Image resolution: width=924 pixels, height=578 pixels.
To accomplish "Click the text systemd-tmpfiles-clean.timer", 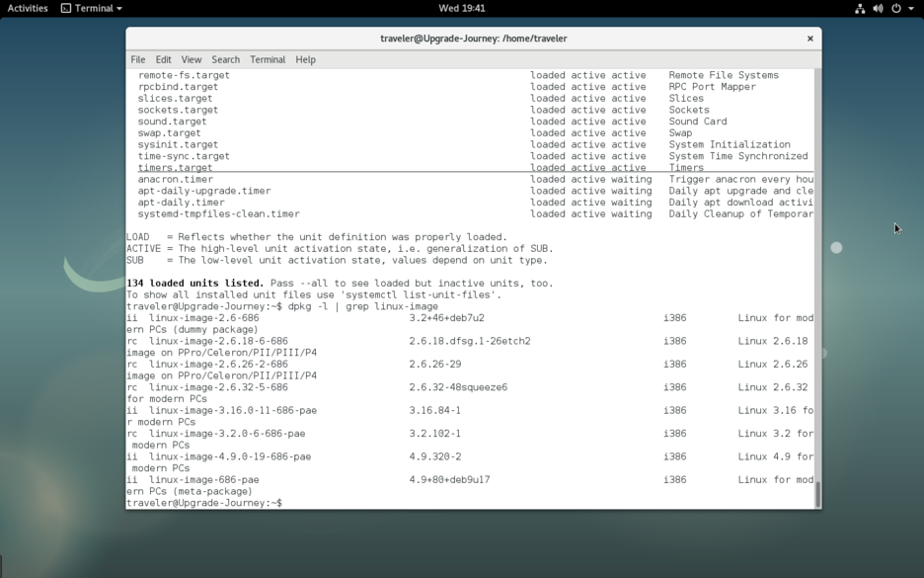I will pyautogui.click(x=218, y=214).
